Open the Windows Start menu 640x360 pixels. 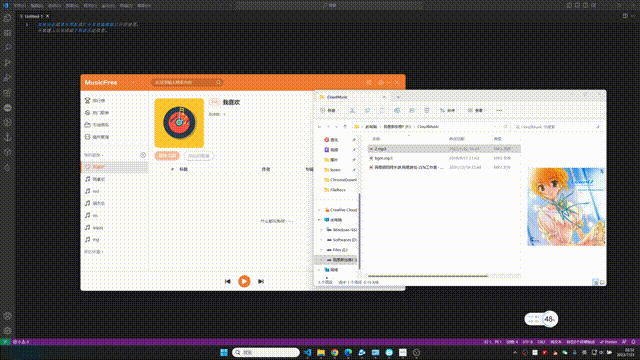224,352
